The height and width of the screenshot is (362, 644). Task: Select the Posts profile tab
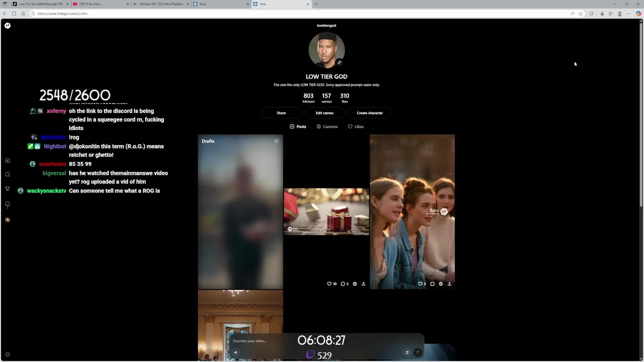click(x=298, y=127)
